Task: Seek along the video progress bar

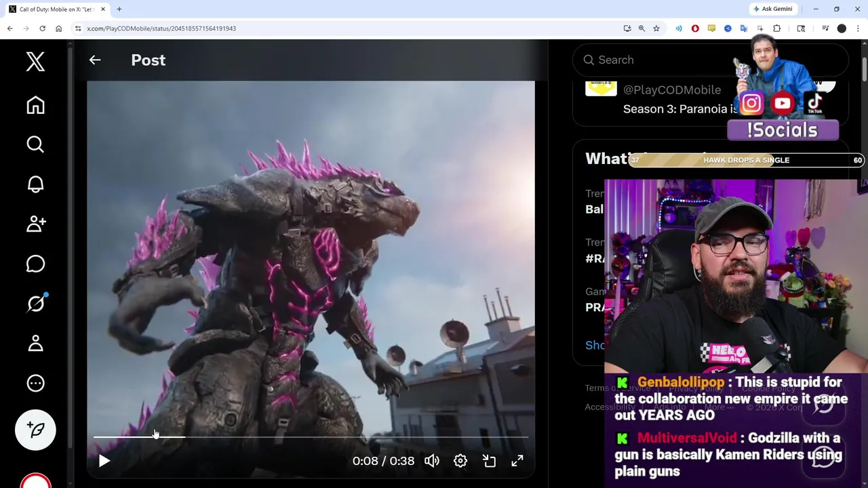Action: click(x=311, y=437)
